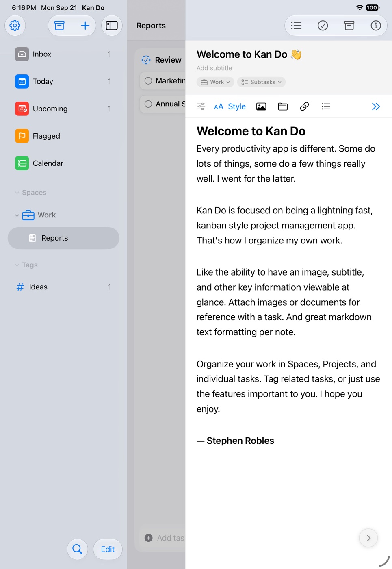Image resolution: width=392 pixels, height=569 pixels.
Task: Click the paragraph about Spaces and Projects
Action: [288, 387]
